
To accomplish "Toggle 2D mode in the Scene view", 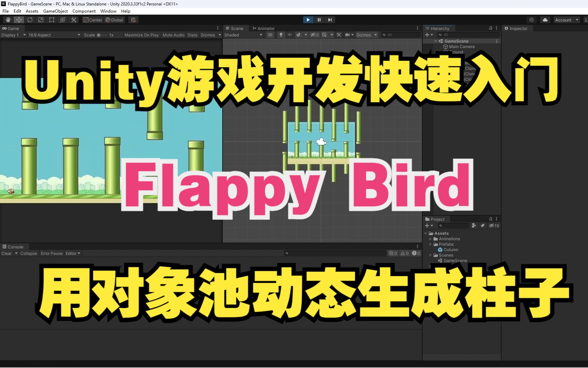I will pos(270,34).
